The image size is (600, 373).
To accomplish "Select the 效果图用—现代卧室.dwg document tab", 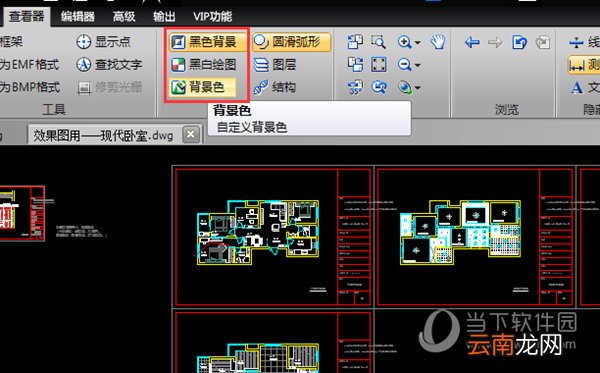I will (x=103, y=135).
